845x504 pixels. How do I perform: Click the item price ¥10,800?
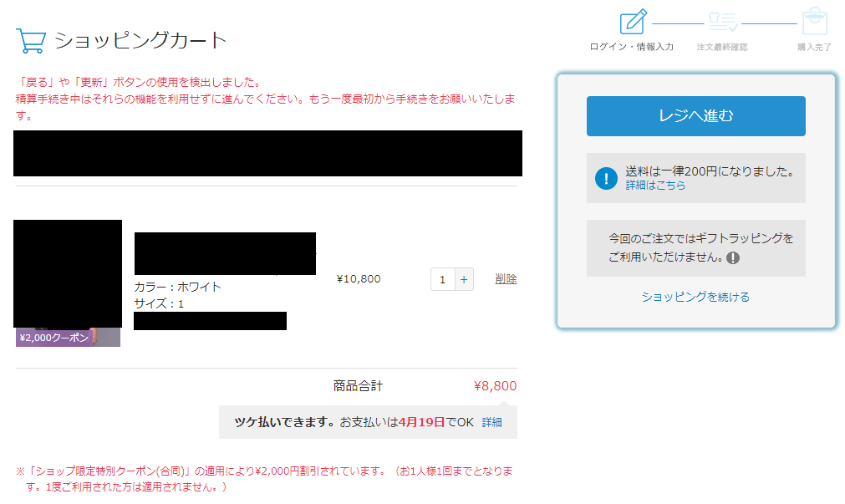[359, 278]
